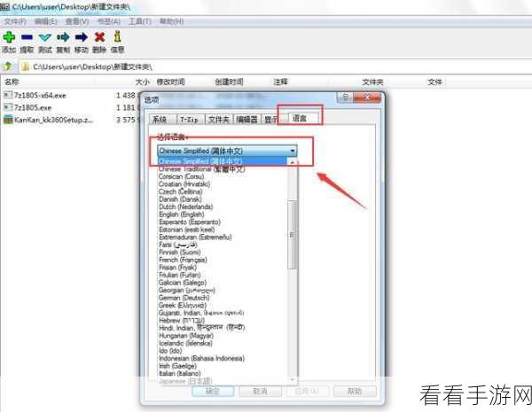
Task: Sort by the Folders (文件夹) column header
Action: (372, 82)
